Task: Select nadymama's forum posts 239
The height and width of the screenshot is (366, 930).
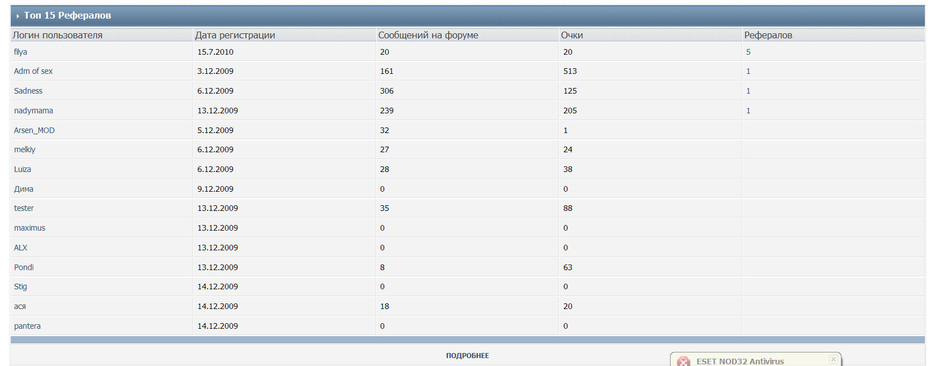Action: (387, 110)
